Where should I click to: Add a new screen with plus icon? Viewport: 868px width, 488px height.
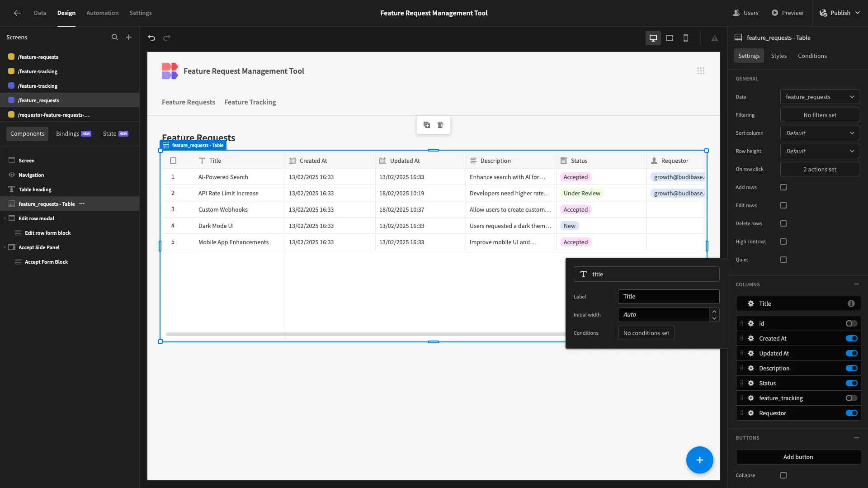coord(129,37)
